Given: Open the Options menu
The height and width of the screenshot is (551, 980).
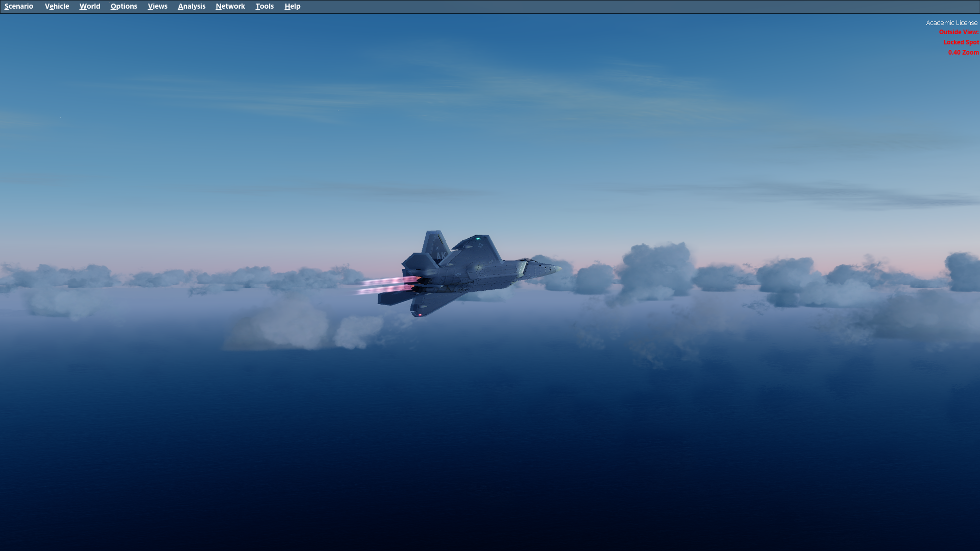Looking at the screenshot, I should point(124,6).
